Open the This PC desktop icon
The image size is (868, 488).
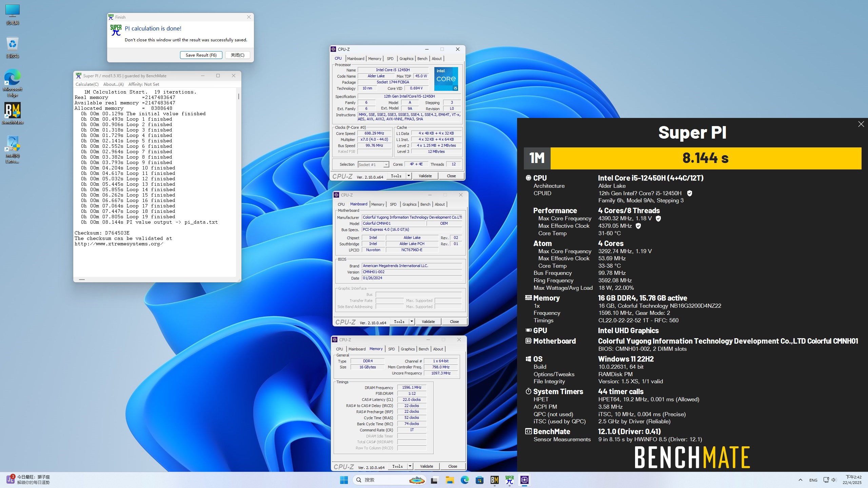(13, 15)
